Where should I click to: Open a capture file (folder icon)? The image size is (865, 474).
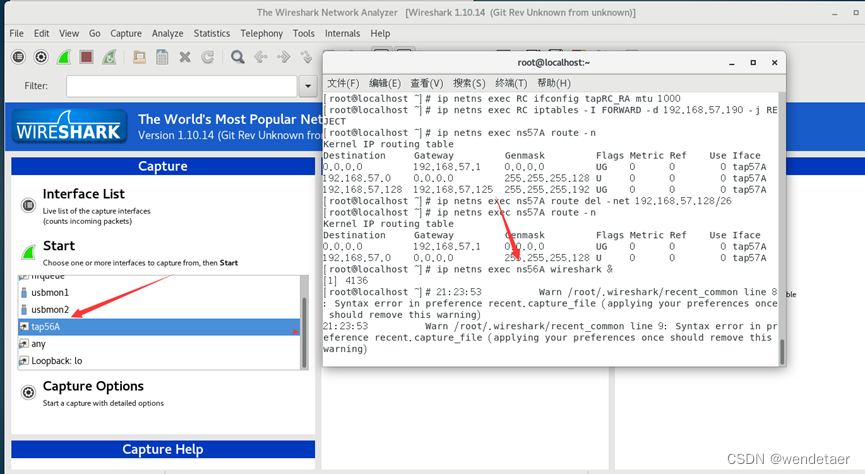[139, 57]
